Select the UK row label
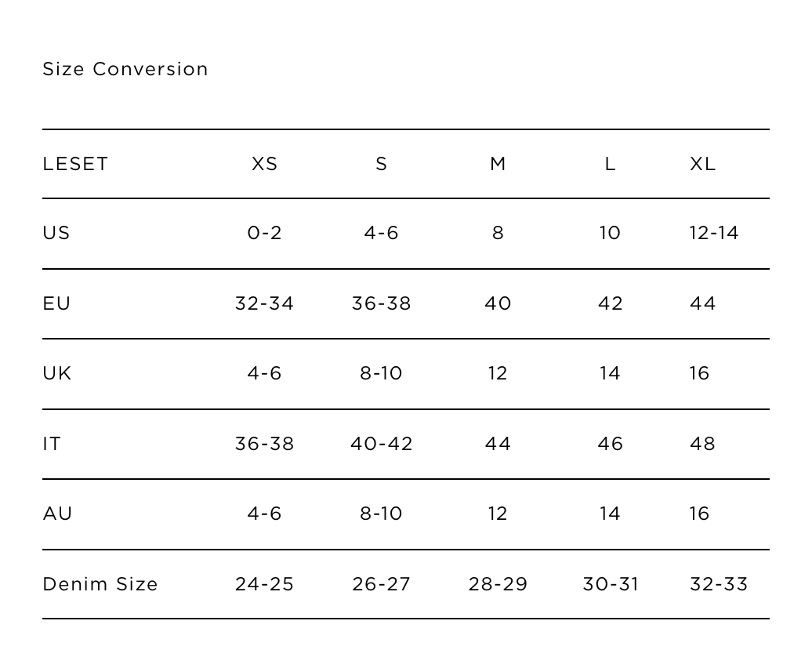Viewport: 812px width, 668px height. tap(57, 373)
